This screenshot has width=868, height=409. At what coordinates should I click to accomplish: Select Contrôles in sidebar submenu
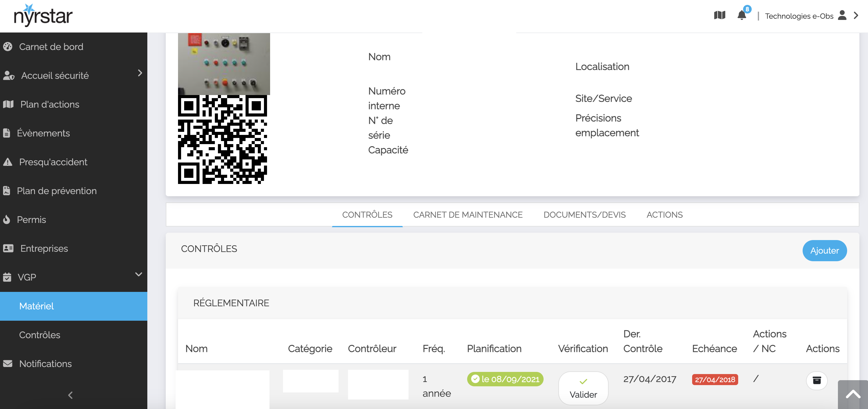(40, 335)
